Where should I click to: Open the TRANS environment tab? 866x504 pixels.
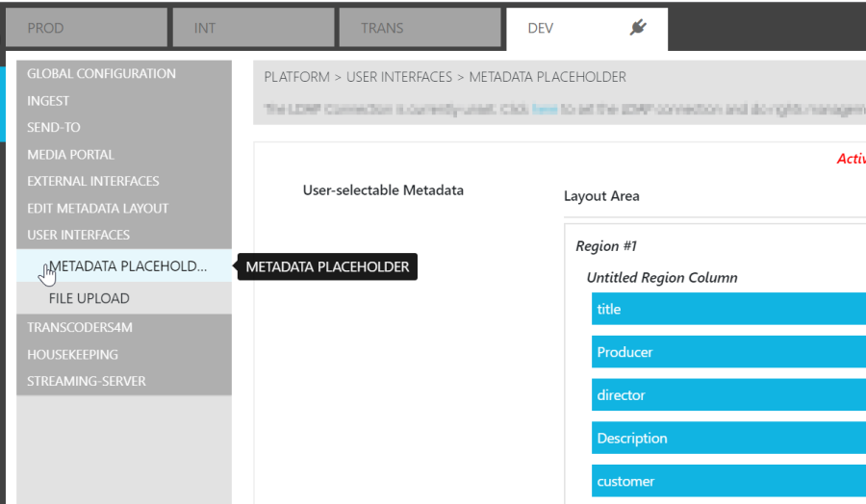tap(419, 28)
